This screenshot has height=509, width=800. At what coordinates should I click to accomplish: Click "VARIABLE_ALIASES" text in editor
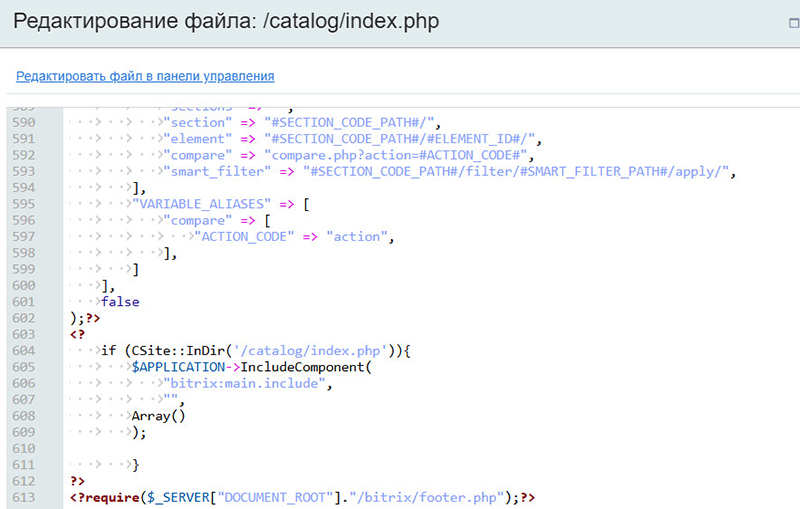pos(209,204)
